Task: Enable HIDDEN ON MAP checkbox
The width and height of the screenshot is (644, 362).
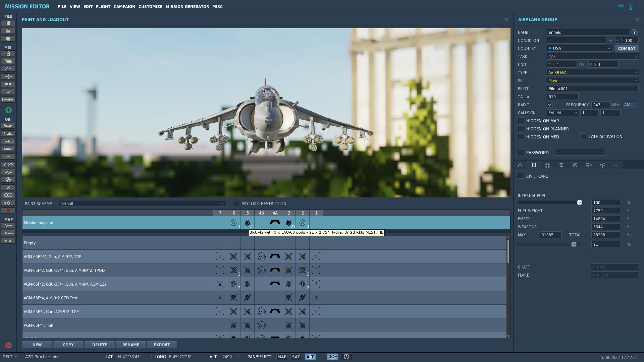Action: click(521, 121)
